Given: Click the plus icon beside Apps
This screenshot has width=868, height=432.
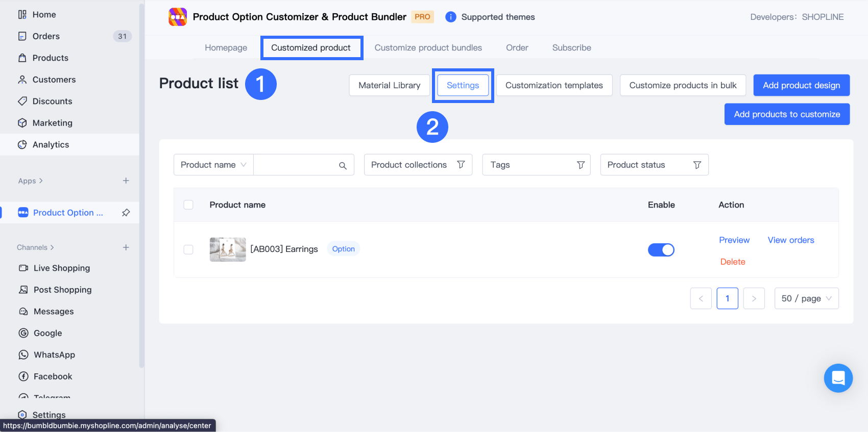Looking at the screenshot, I should 126,181.
